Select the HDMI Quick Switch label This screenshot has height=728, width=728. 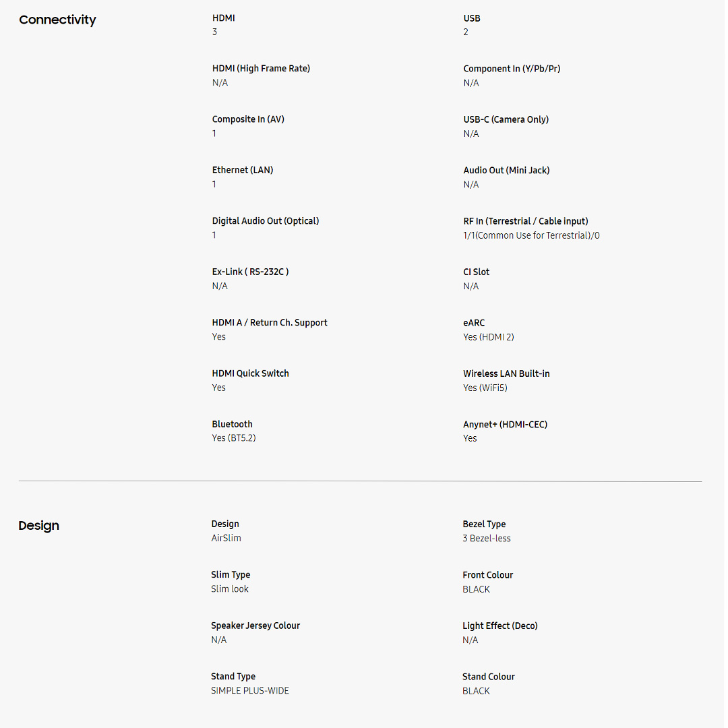click(250, 373)
